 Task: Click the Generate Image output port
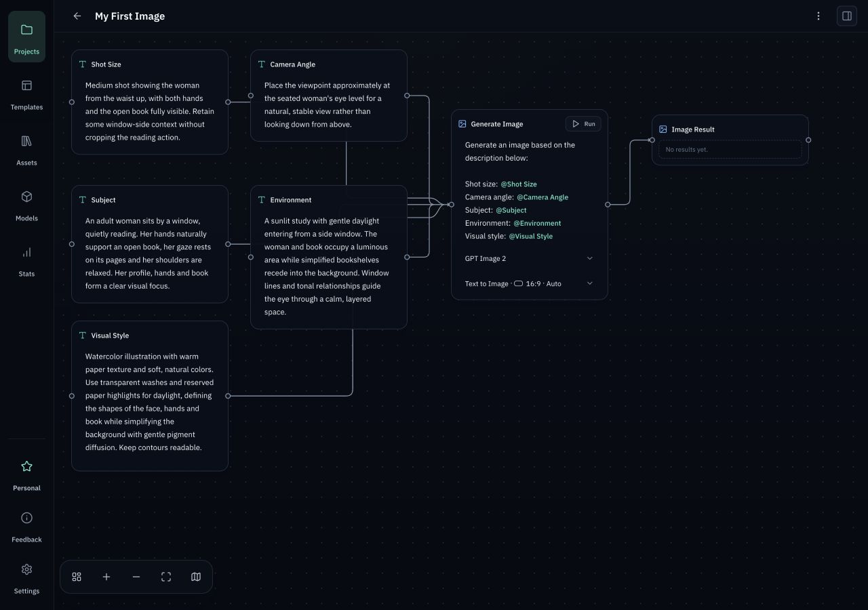608,204
